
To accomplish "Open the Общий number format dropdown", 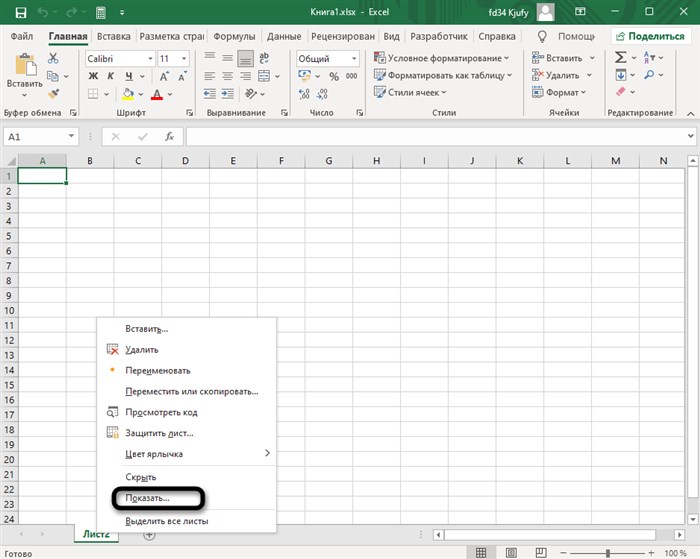I will coord(354,58).
